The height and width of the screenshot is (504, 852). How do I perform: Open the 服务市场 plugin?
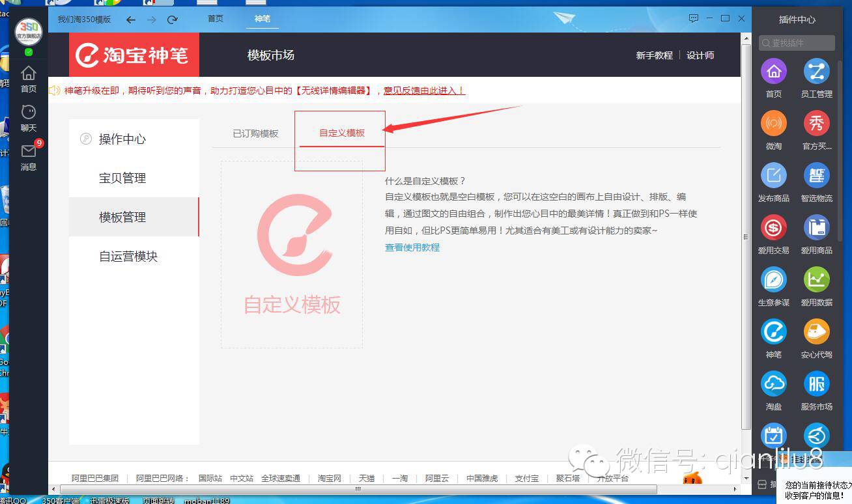coord(817,384)
